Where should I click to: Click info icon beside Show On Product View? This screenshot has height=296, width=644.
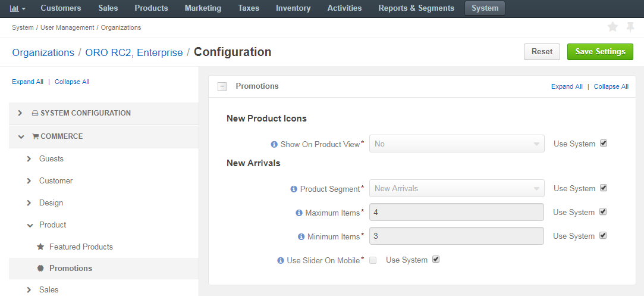[274, 144]
